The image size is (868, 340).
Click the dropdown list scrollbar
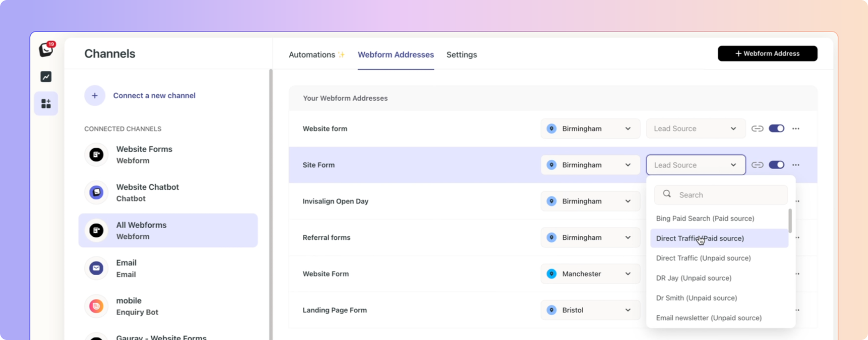click(x=790, y=221)
